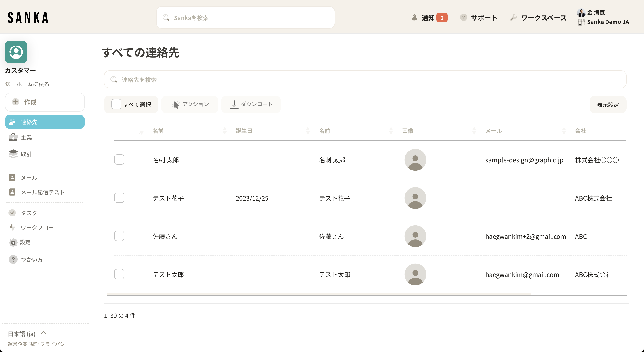Click the briefcase icon for 企業
This screenshot has height=352, width=644.
pyautogui.click(x=13, y=137)
